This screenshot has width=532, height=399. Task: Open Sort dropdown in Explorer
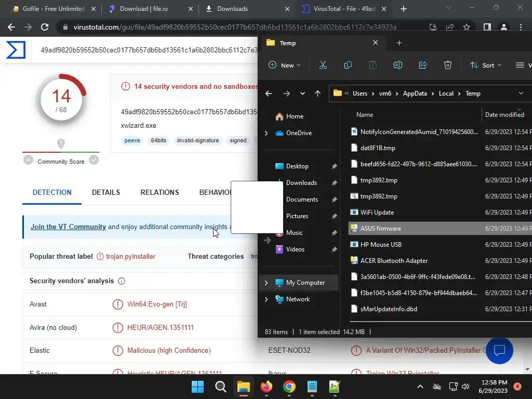(486, 65)
